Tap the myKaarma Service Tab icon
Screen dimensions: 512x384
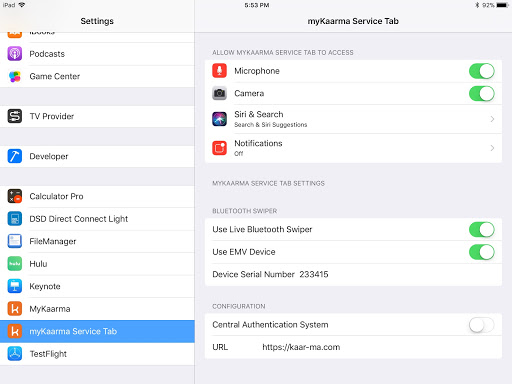tap(15, 331)
